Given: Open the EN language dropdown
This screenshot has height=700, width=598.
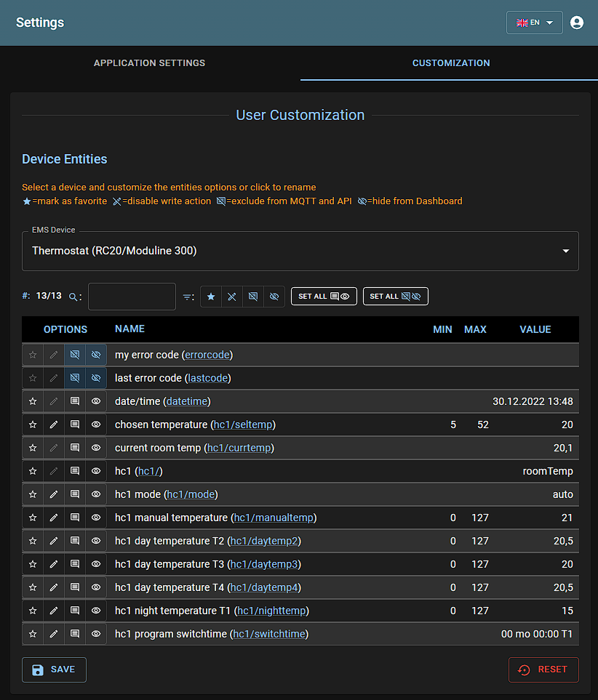Looking at the screenshot, I should point(534,23).
